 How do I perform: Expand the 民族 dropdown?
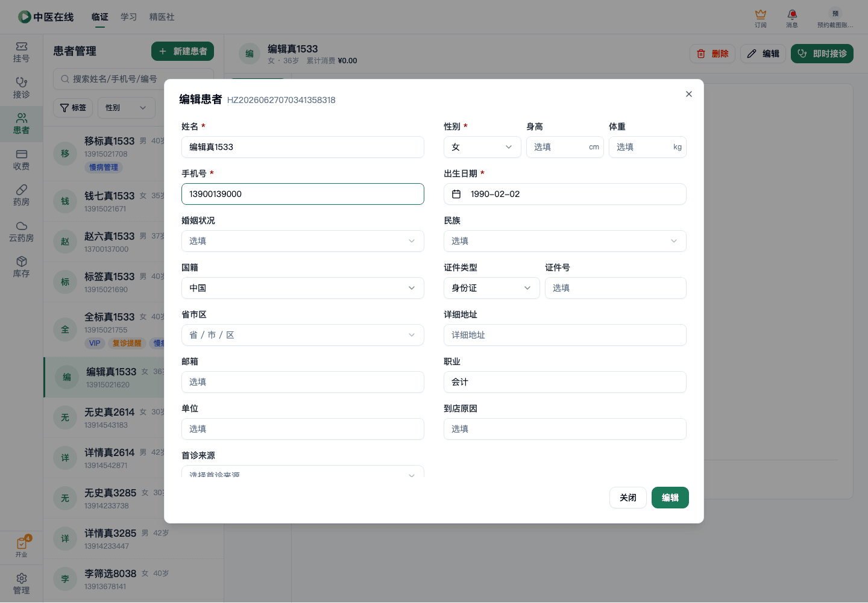(x=565, y=241)
